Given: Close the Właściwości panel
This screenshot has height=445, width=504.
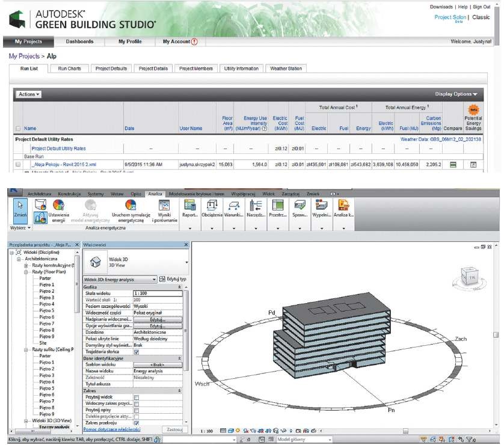Looking at the screenshot, I should [186, 245].
